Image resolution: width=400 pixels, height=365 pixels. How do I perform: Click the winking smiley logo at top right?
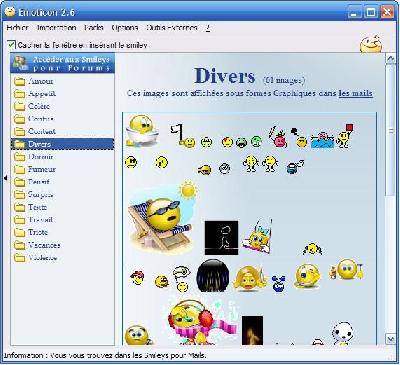[371, 44]
